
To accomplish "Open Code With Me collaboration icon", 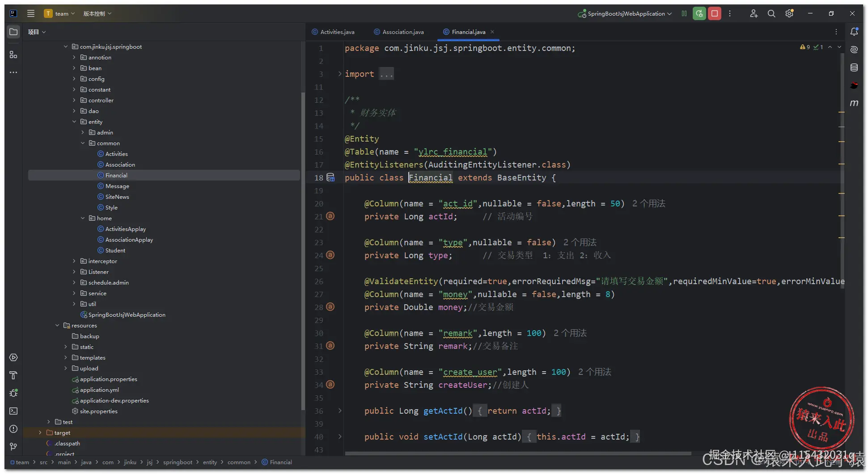I will tap(754, 13).
